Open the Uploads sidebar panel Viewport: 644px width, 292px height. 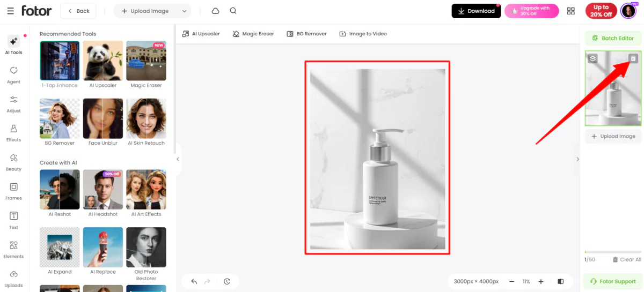click(x=14, y=279)
